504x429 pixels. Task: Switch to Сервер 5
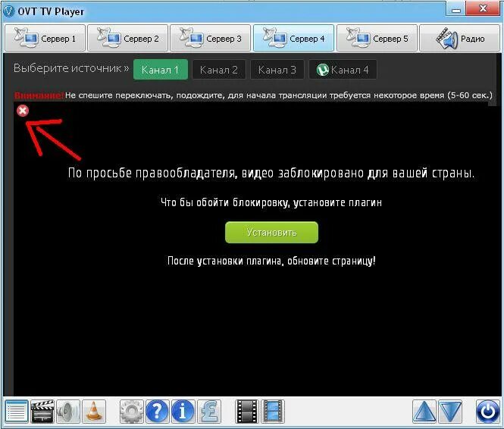377,38
